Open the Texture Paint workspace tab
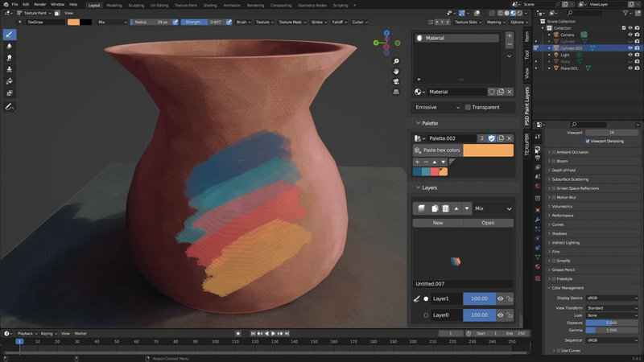This screenshot has width=644, height=362. (x=186, y=6)
